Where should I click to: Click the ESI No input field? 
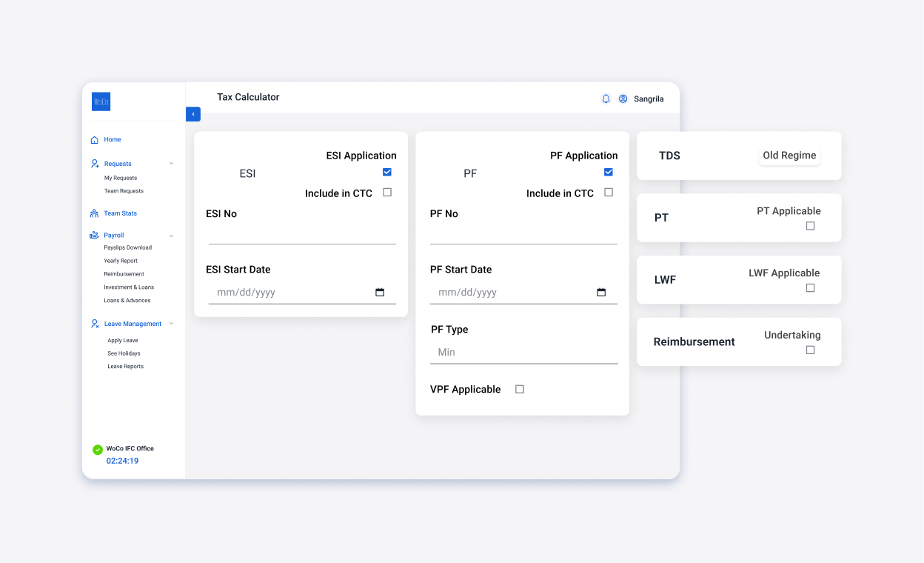pos(302,234)
